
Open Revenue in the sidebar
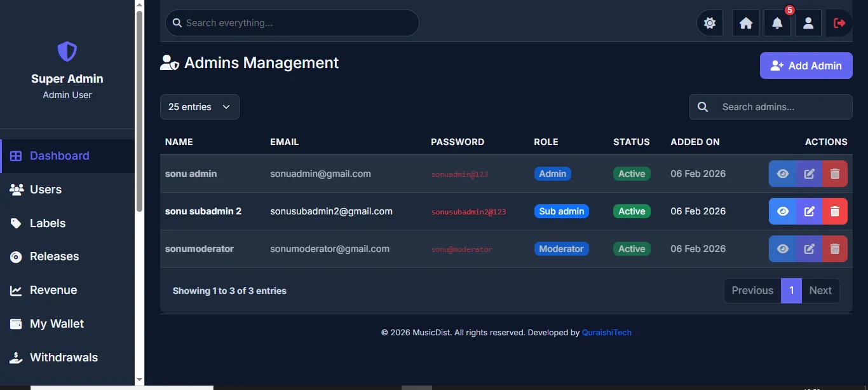coord(67,290)
